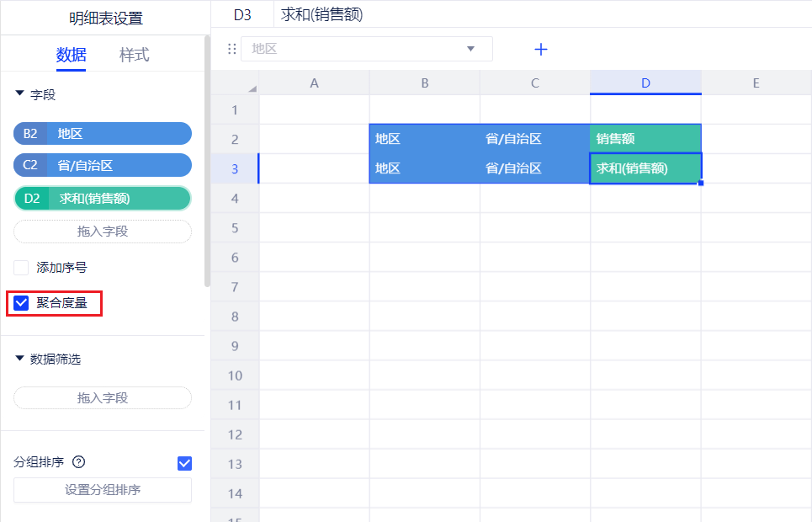Enable the 添加序号 checkbox

(22, 268)
